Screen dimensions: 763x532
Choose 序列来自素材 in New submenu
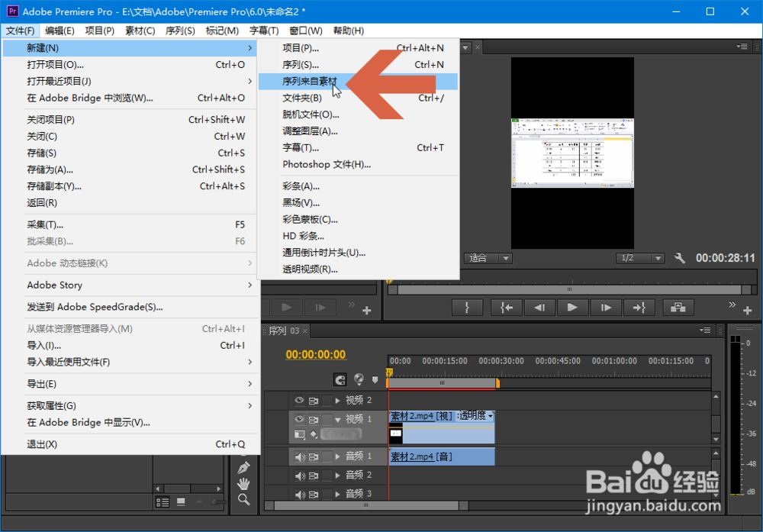pyautogui.click(x=358, y=81)
